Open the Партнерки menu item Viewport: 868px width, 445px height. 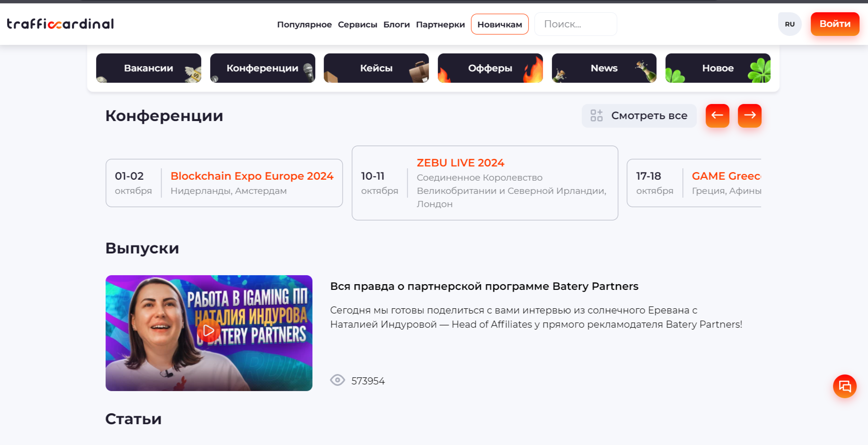pyautogui.click(x=440, y=25)
